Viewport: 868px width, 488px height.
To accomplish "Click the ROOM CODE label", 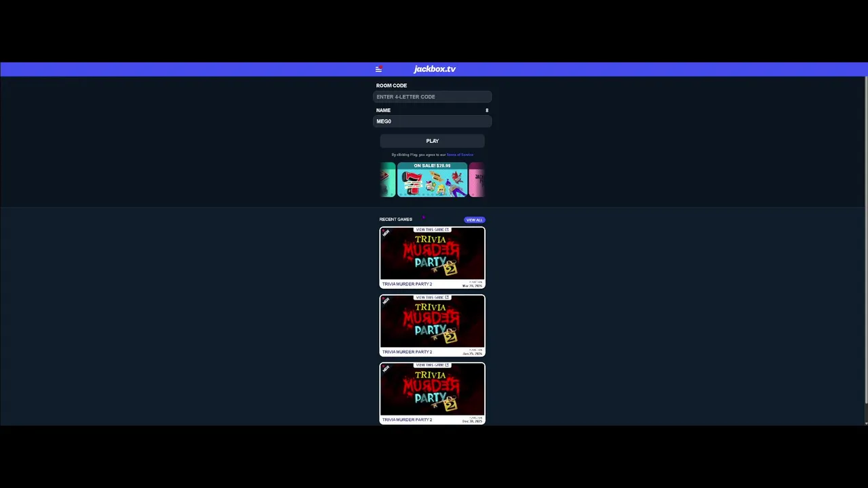I will tap(392, 85).
